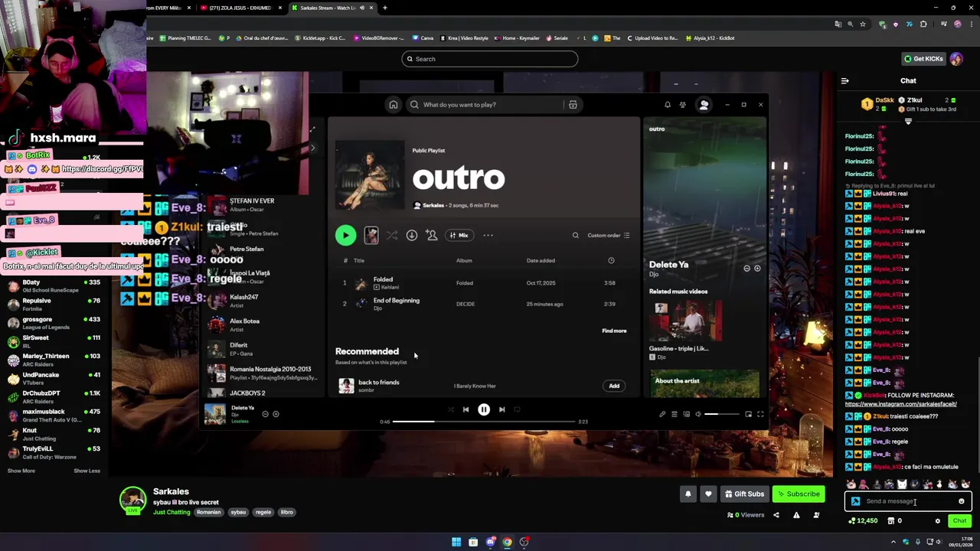Open Spotify Browse icon in search bar
Screen dimensions: 980x551
click(573, 105)
